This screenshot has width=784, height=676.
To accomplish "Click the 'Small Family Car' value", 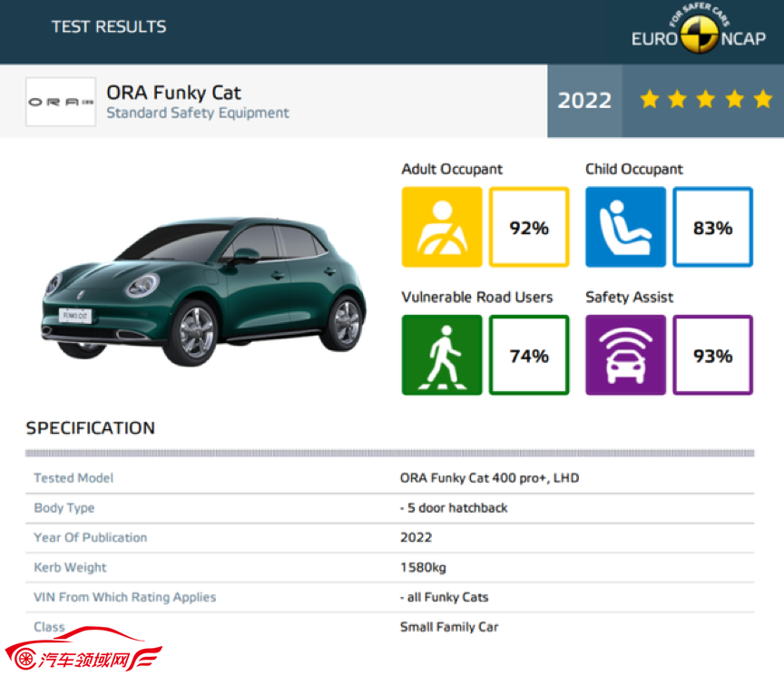I will coord(449,627).
